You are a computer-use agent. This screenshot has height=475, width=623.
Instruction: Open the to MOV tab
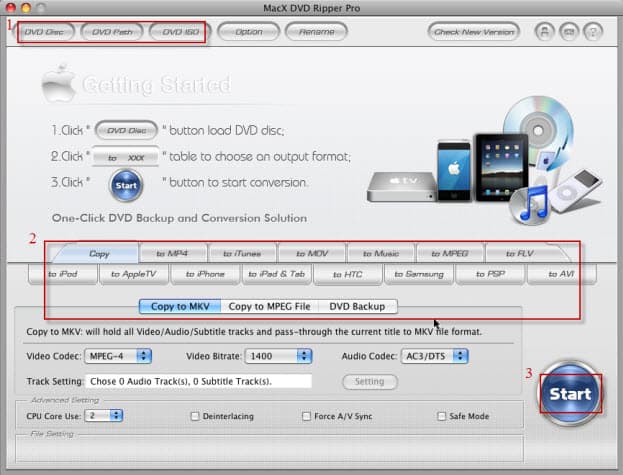pyautogui.click(x=312, y=253)
